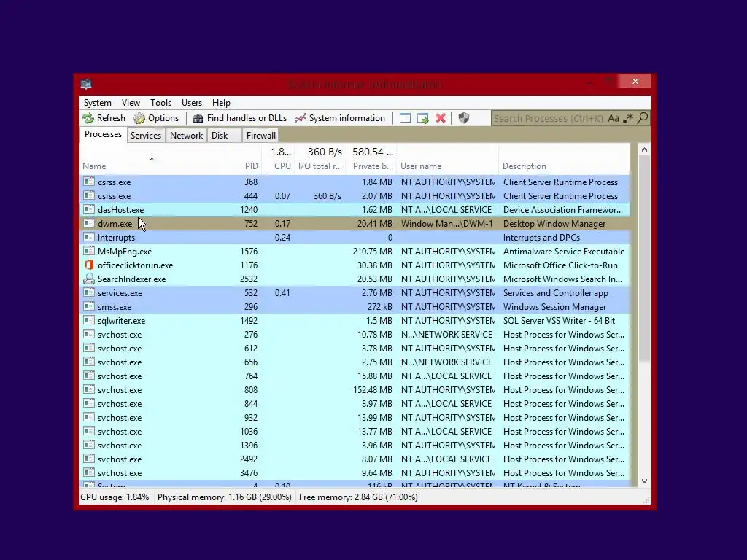The image size is (747, 560).
Task: Click the dasHost.exe process icon
Action: click(x=88, y=209)
